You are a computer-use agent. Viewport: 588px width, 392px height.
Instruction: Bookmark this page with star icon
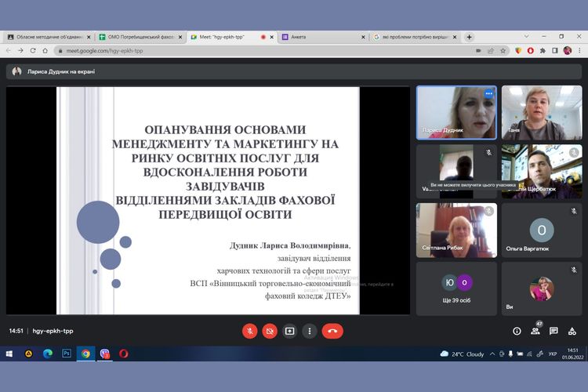coord(503,50)
